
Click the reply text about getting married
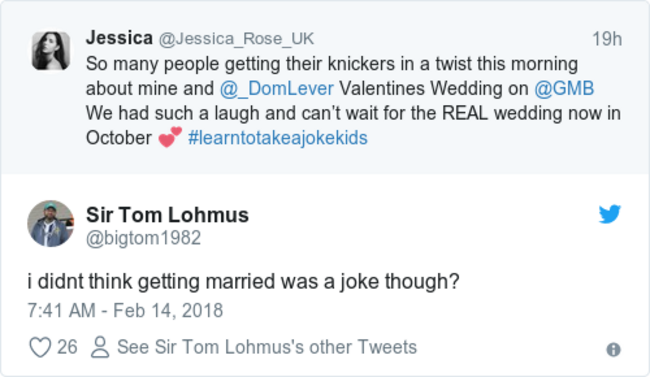click(x=243, y=282)
